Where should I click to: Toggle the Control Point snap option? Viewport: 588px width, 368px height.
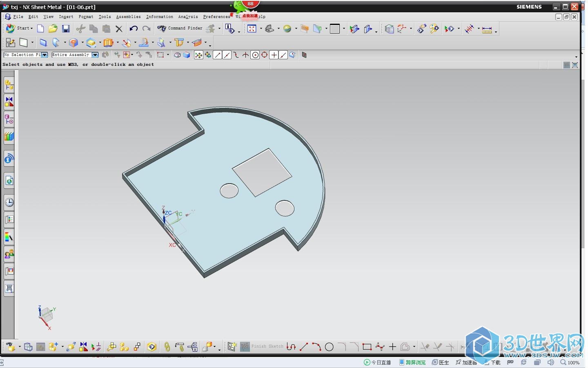tap(236, 55)
